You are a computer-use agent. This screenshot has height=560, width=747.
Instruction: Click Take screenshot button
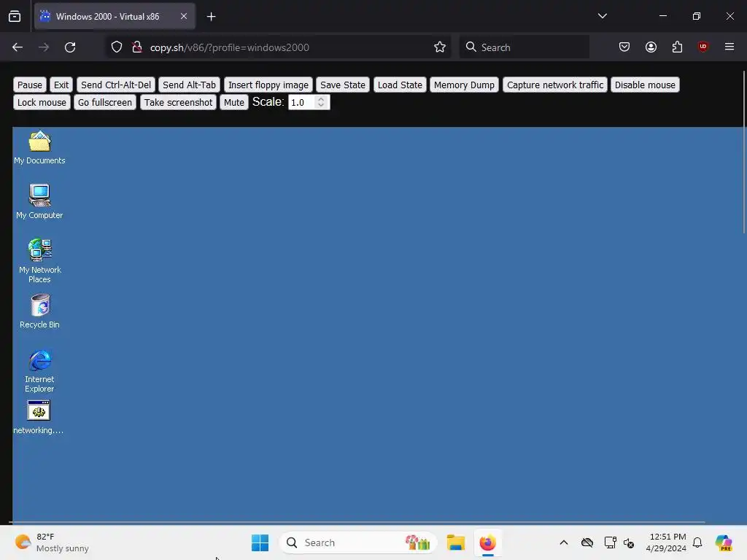click(x=178, y=102)
